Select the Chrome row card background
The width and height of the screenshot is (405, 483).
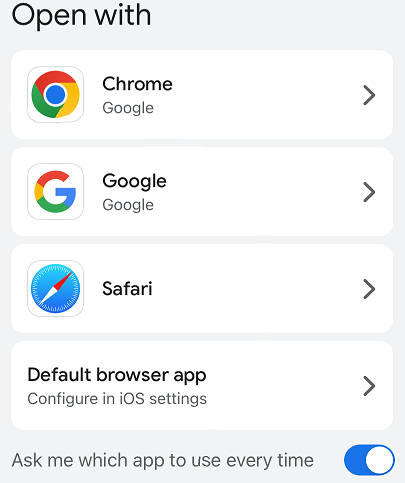(202, 95)
